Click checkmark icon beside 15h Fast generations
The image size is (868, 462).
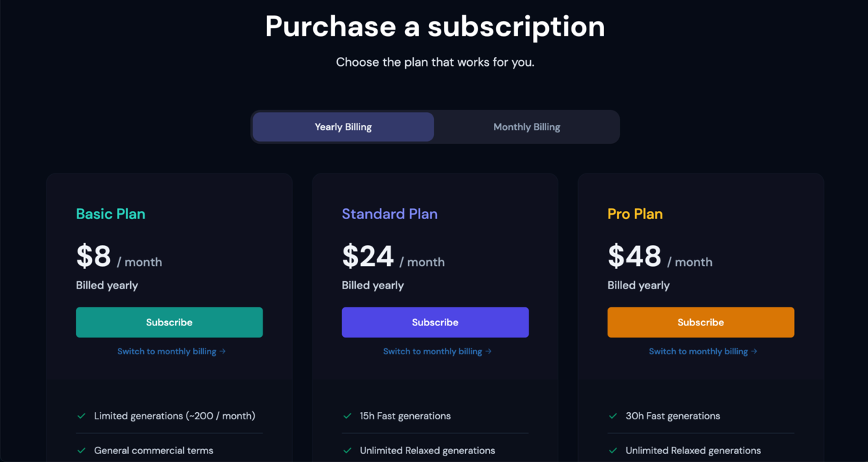pyautogui.click(x=348, y=416)
